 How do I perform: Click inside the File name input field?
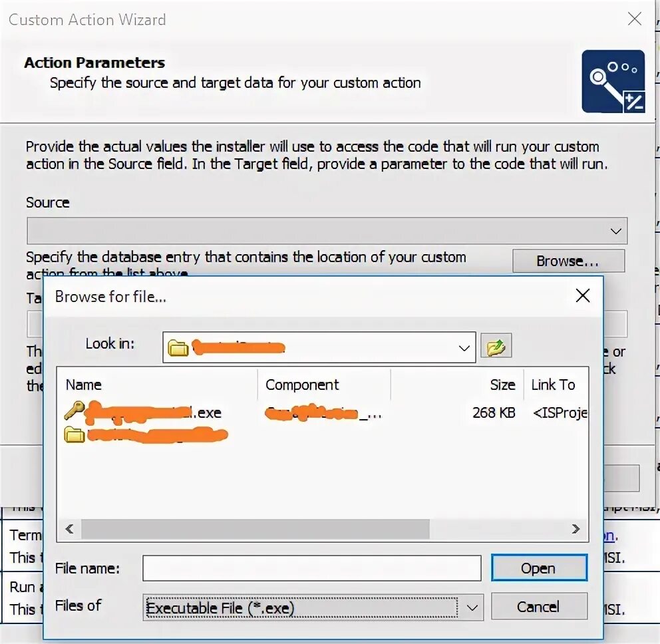313,567
